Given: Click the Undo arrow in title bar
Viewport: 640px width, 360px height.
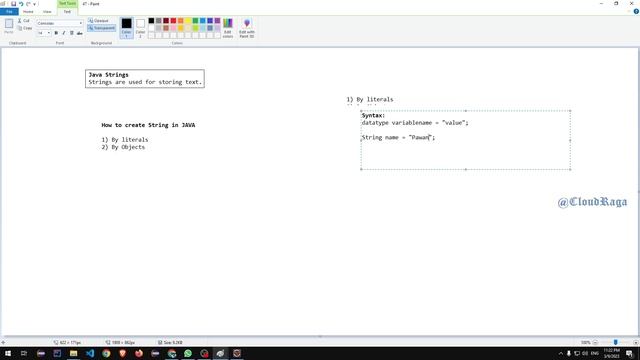Looking at the screenshot, I should click(x=21, y=4).
